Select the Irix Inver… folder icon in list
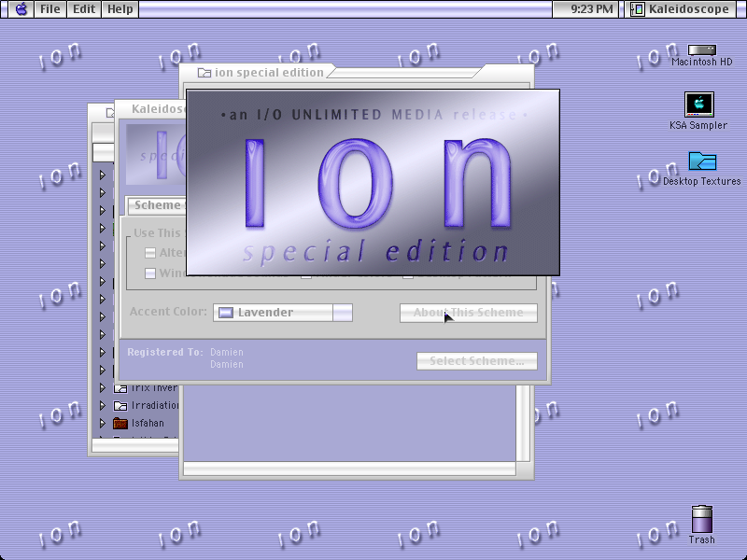This screenshot has height=560, width=747. tap(120, 388)
